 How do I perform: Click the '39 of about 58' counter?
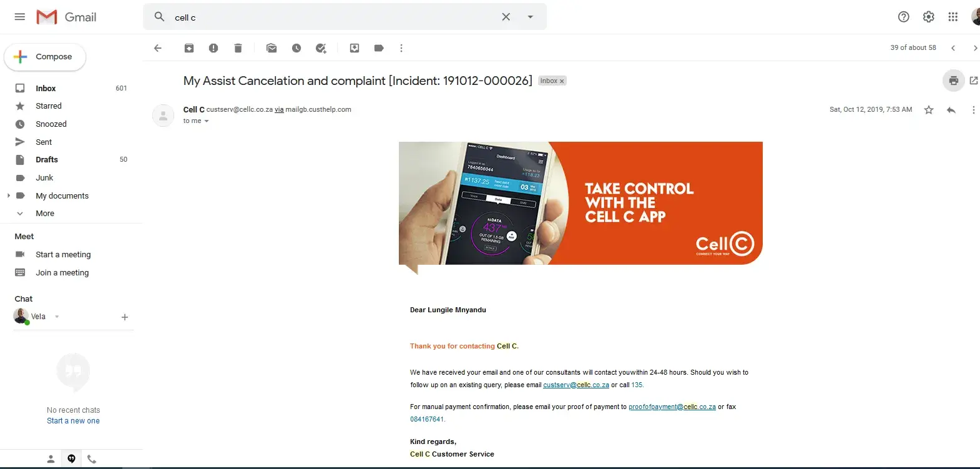pos(913,48)
